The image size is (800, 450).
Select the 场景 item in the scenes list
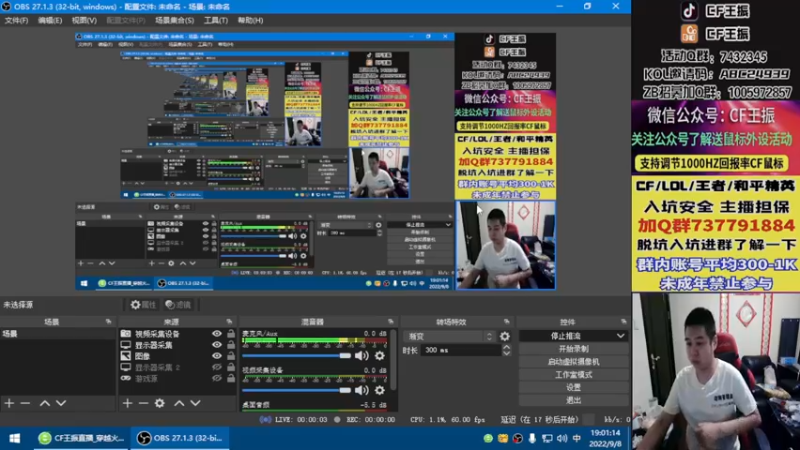tap(58, 334)
